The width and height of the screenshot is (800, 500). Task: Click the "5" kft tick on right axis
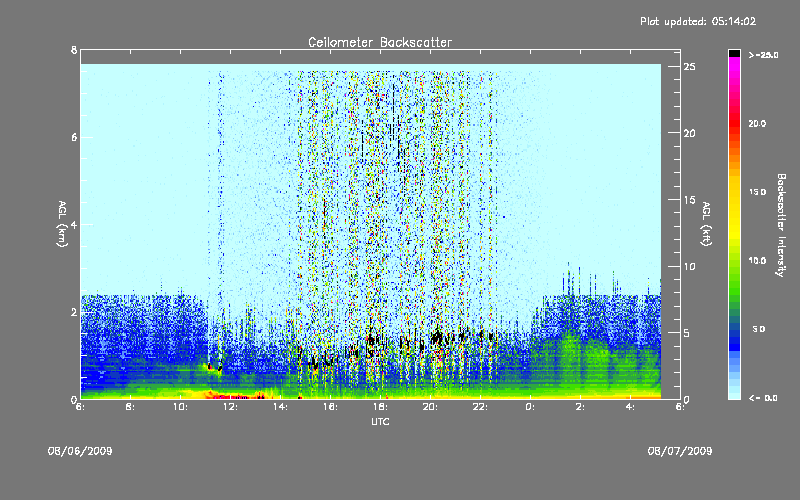point(687,333)
